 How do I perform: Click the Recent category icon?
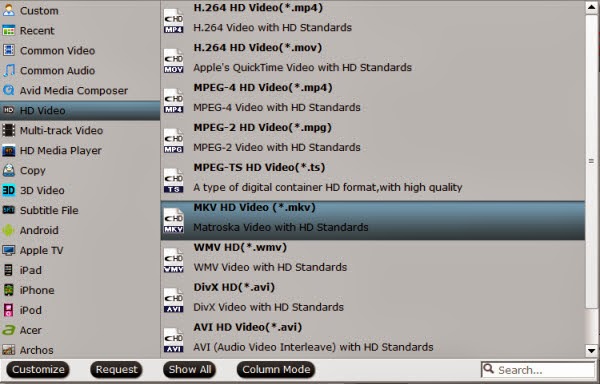pyautogui.click(x=8, y=30)
